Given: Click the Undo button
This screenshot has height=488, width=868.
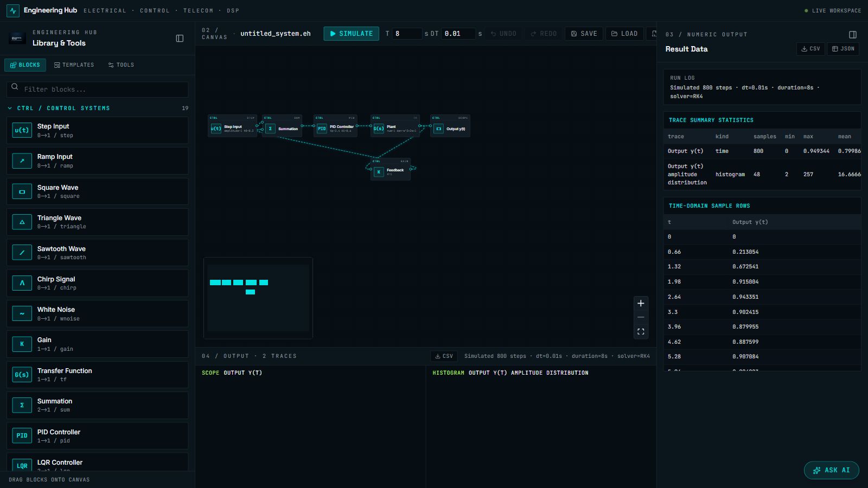Looking at the screenshot, I should [x=503, y=34].
